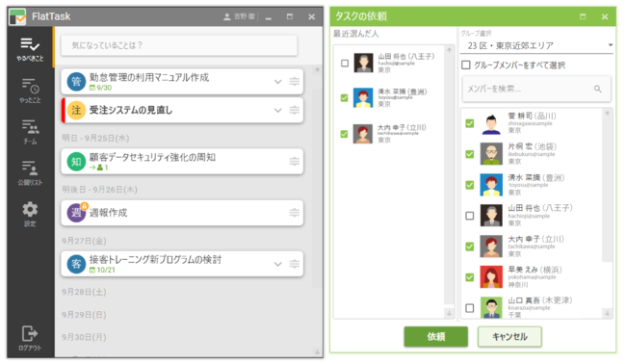Click the 知 badge on 顧客データセキュリティ task
This screenshot has height=364, width=626.
pyautogui.click(x=76, y=162)
